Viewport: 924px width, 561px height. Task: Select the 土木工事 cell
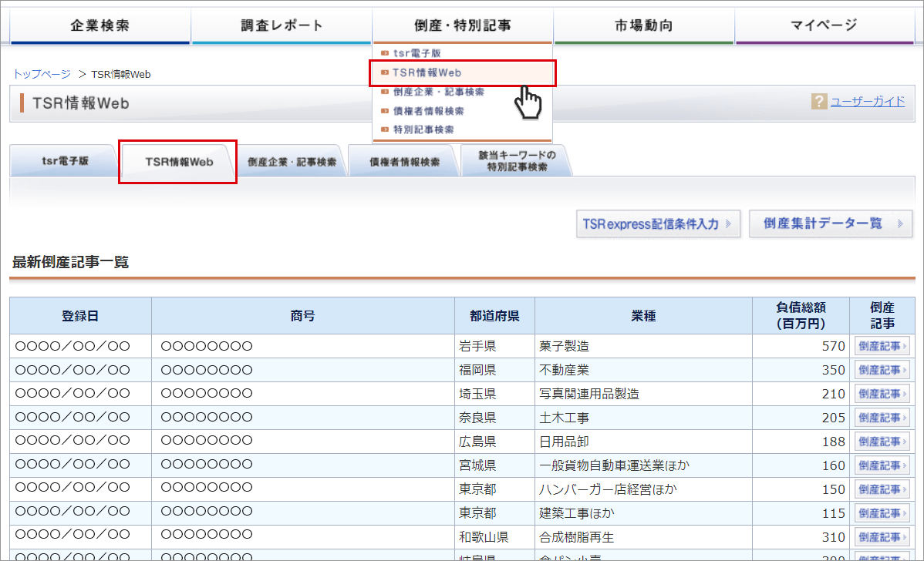(x=643, y=418)
